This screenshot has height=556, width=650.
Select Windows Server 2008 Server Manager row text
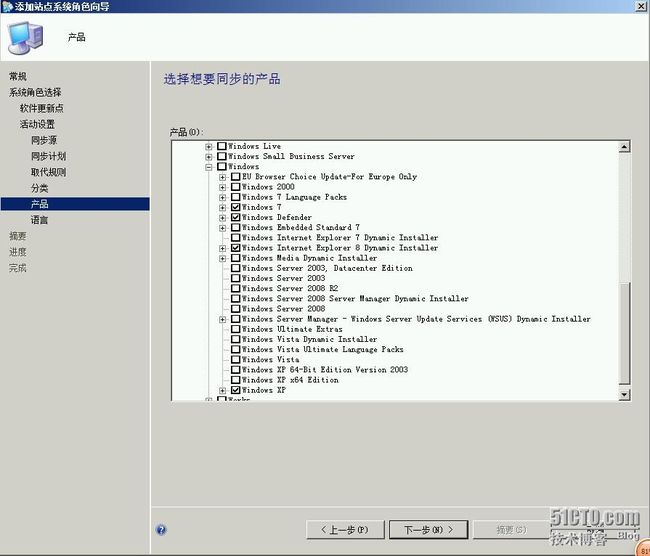coord(355,299)
